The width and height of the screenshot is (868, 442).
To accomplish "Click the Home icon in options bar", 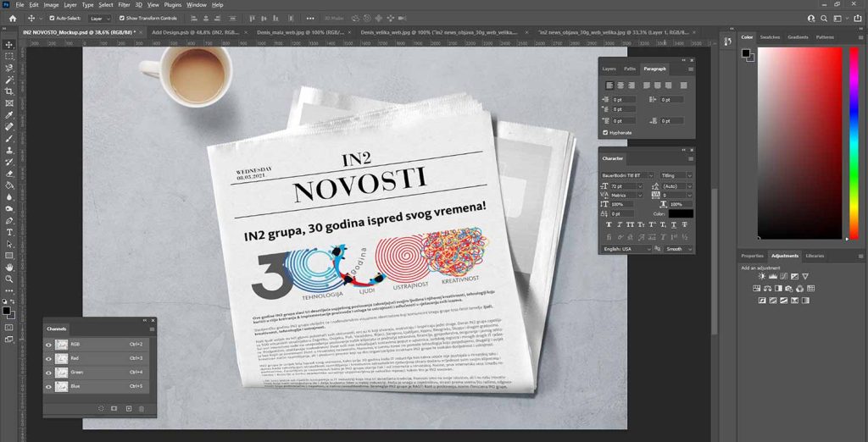I will 13,18.
